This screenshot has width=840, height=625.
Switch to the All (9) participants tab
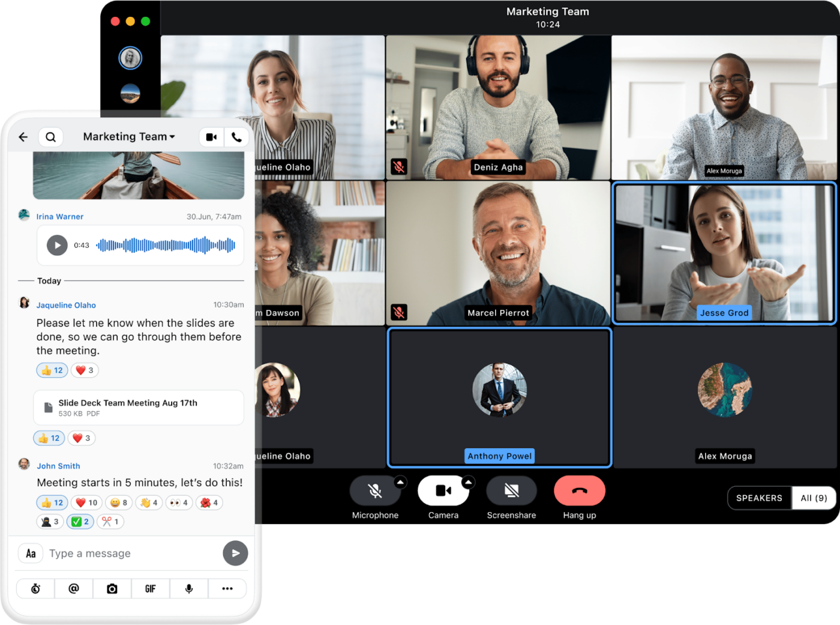coord(814,498)
